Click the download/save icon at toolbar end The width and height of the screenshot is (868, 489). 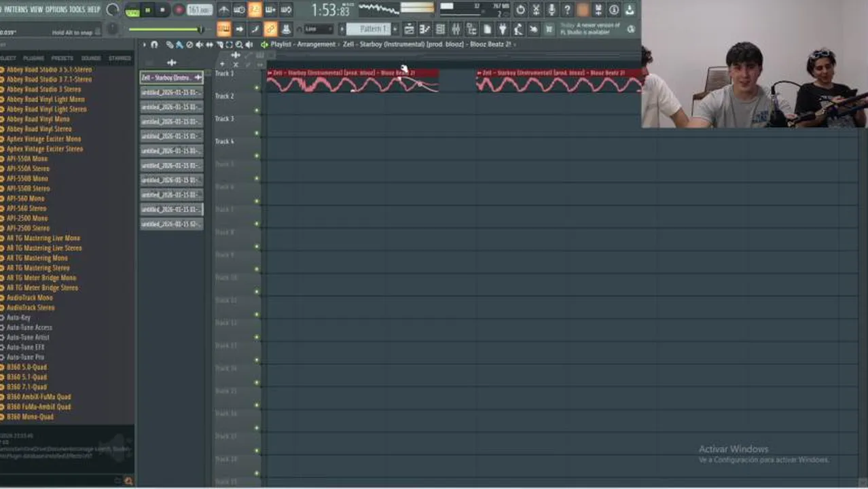point(630,10)
